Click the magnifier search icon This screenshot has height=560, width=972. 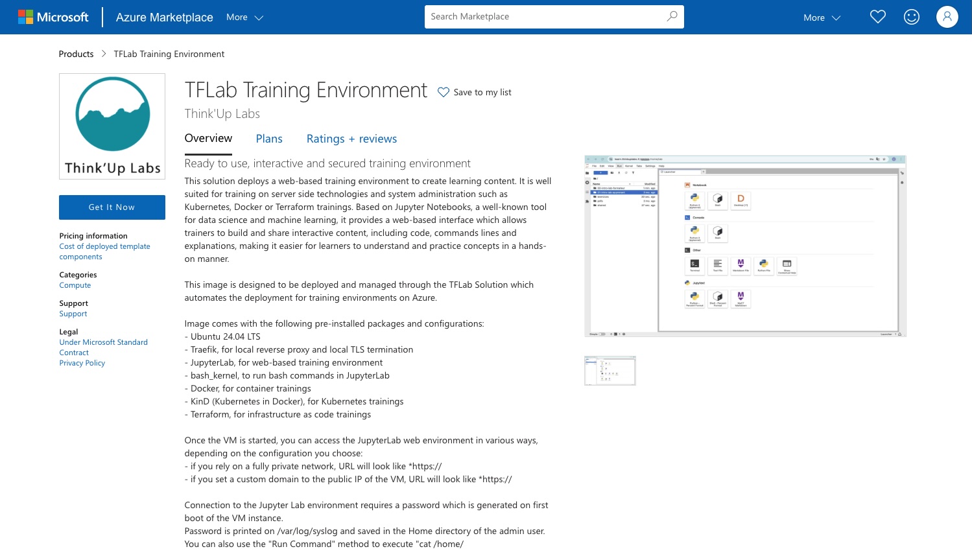pos(672,17)
